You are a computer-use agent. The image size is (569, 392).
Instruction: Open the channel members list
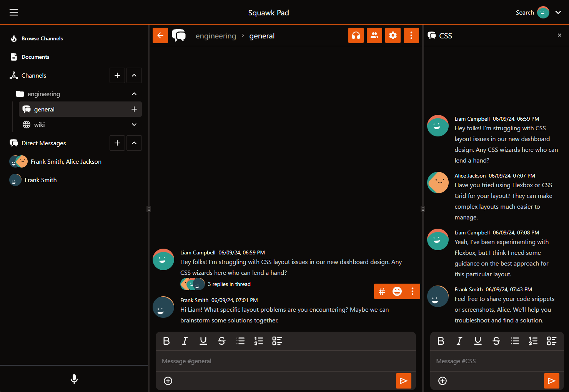click(x=374, y=35)
